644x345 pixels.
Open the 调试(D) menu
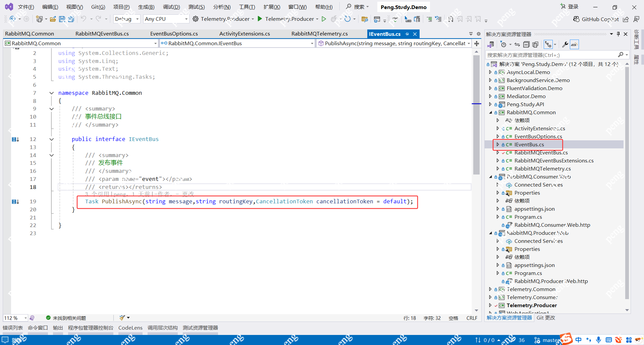click(x=171, y=7)
